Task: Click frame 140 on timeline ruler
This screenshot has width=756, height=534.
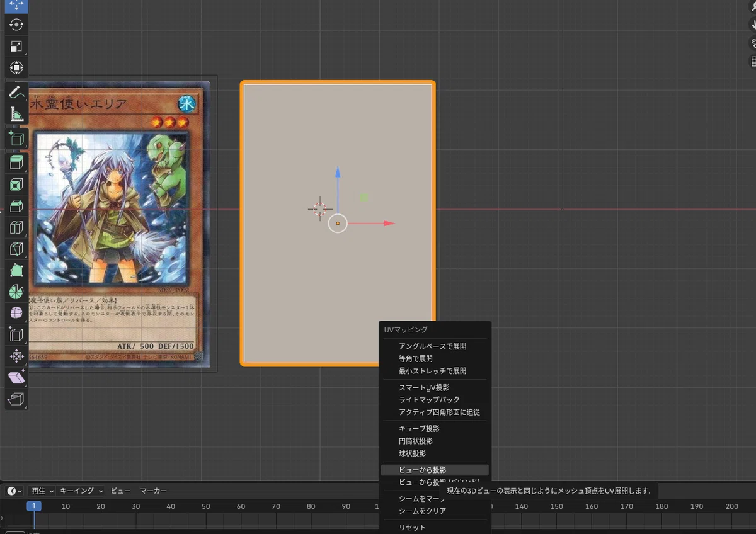Action: tap(522, 506)
